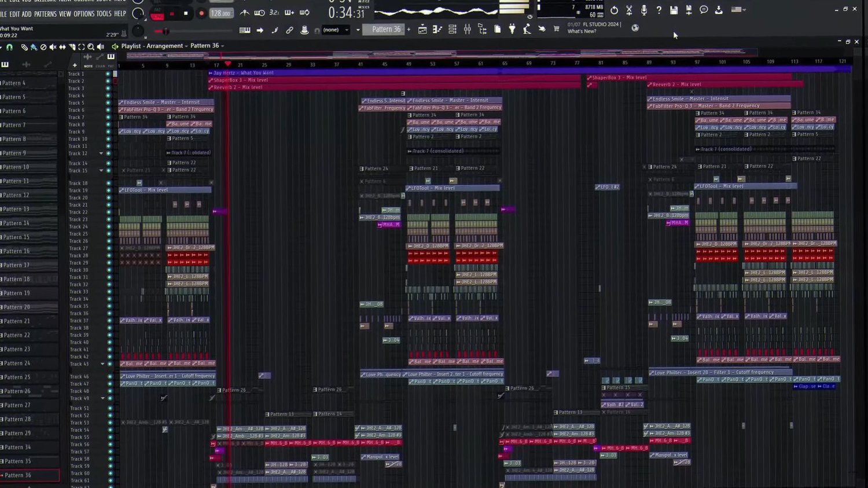Expand the Track 43 group arrow

[x=102, y=364]
